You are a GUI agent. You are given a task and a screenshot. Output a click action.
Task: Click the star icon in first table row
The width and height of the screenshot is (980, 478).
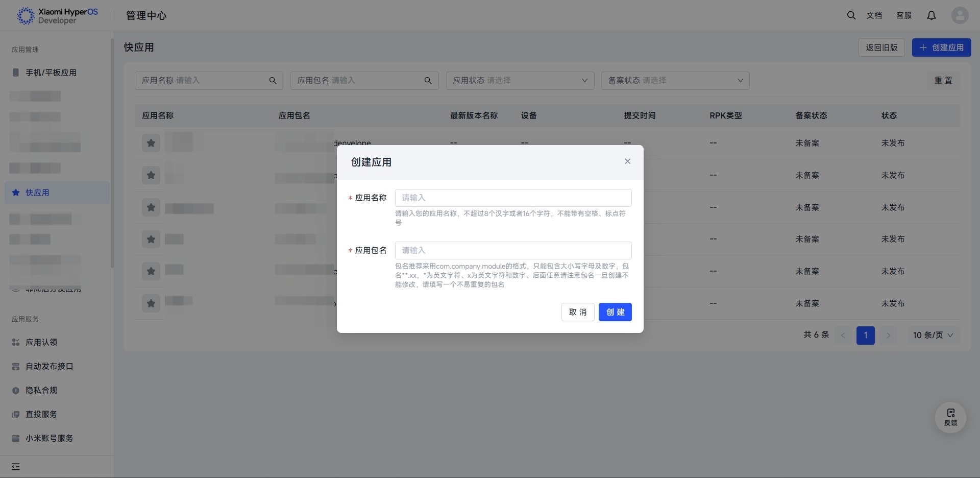coord(151,143)
